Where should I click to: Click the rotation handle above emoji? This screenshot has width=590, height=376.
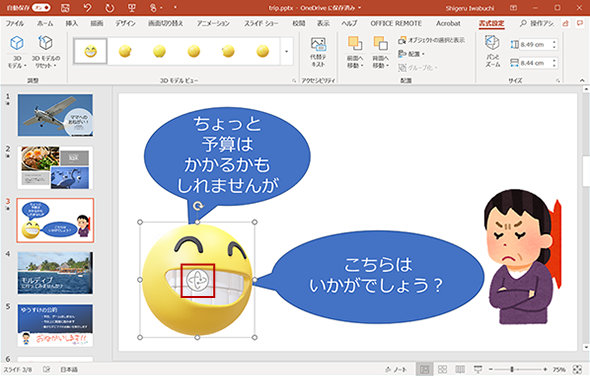click(x=198, y=206)
